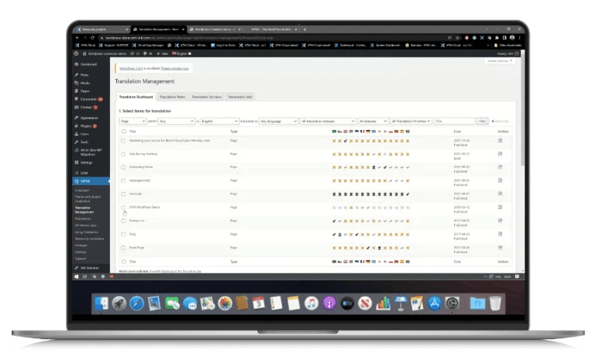Image resolution: width=595 pixels, height=364 pixels.
Task: Open Dashboard in WordPress sidebar
Action: click(88, 64)
